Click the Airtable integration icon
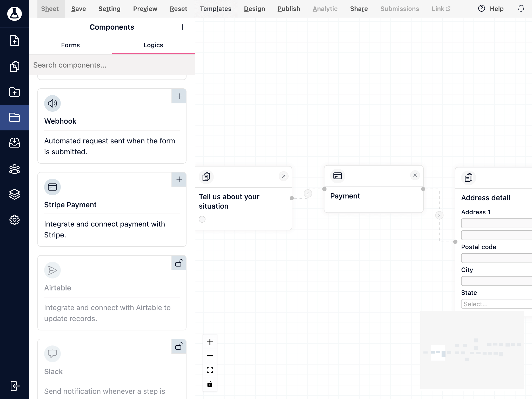The image size is (532, 399). (x=52, y=270)
